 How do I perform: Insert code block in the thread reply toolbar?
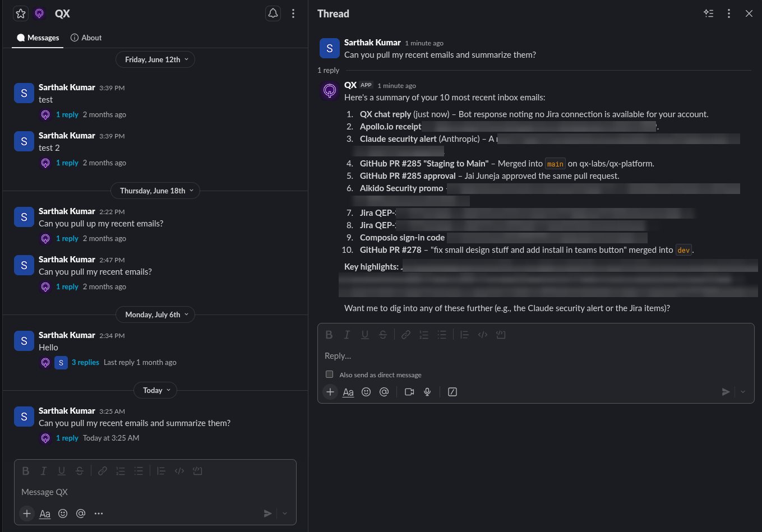[501, 335]
